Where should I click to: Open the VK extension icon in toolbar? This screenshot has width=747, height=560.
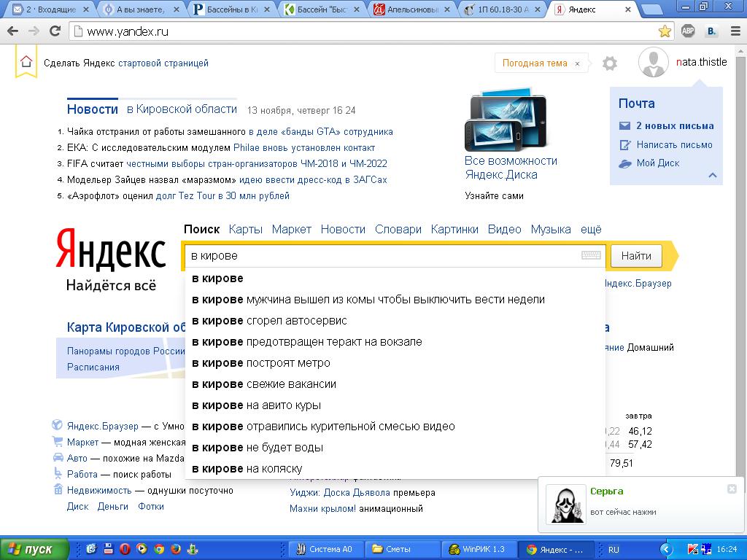(712, 31)
